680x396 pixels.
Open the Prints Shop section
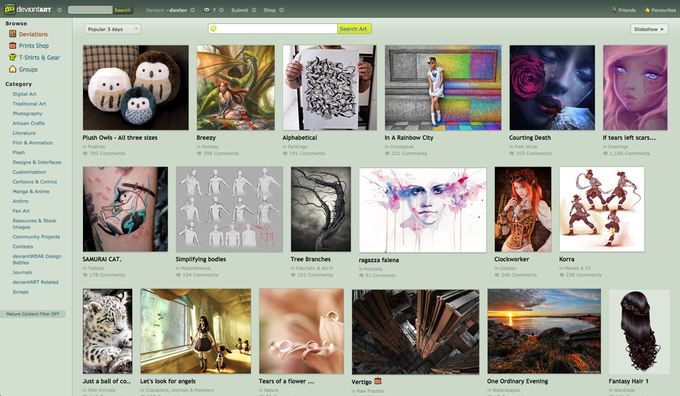(x=29, y=46)
